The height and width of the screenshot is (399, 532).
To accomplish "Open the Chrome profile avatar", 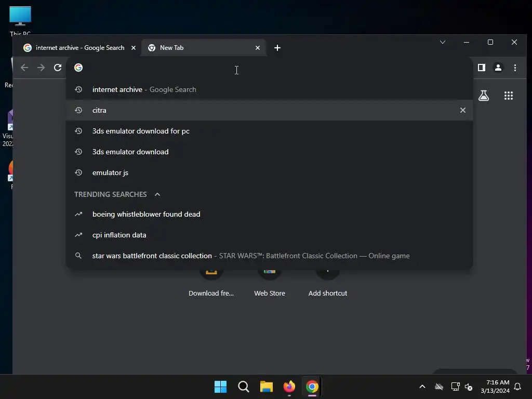I will pos(498,68).
